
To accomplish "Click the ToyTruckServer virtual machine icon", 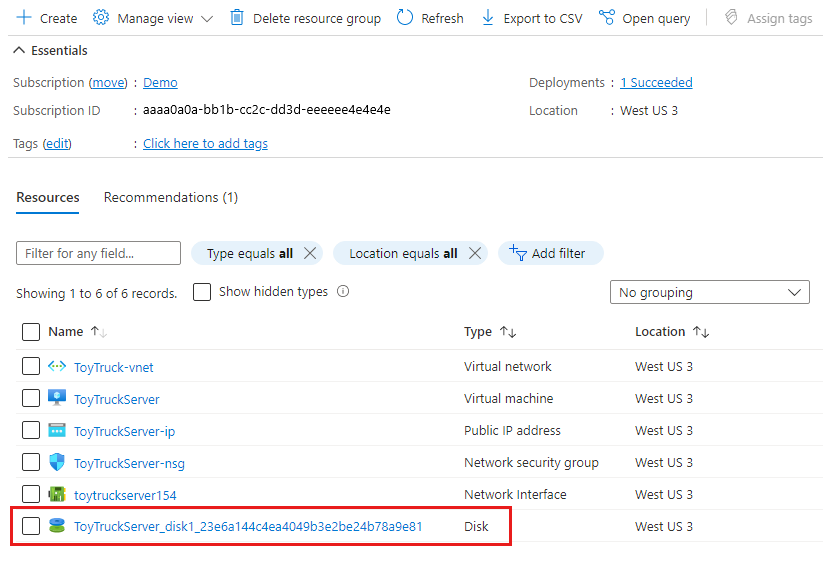I will 57,398.
